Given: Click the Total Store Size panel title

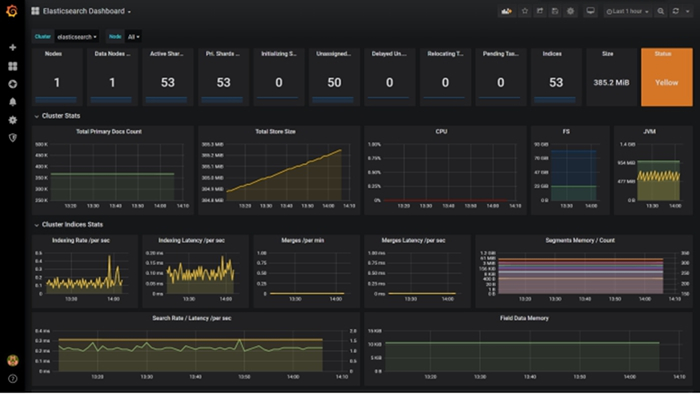Looking at the screenshot, I should click(x=275, y=132).
